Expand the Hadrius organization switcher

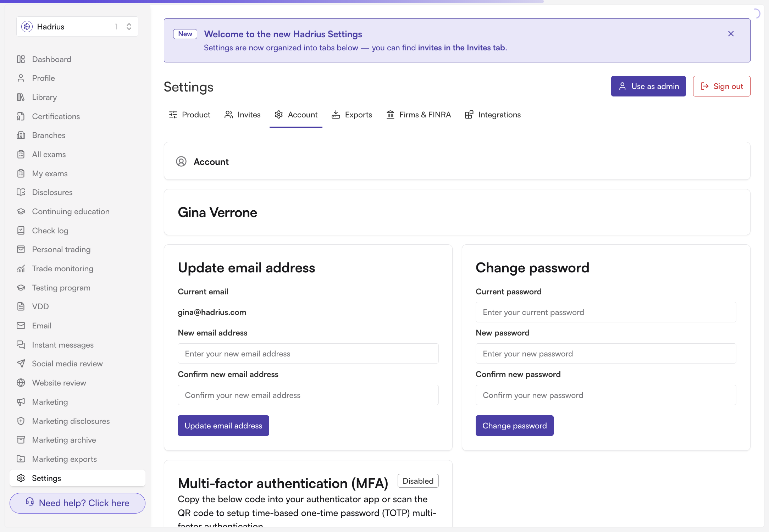point(77,27)
